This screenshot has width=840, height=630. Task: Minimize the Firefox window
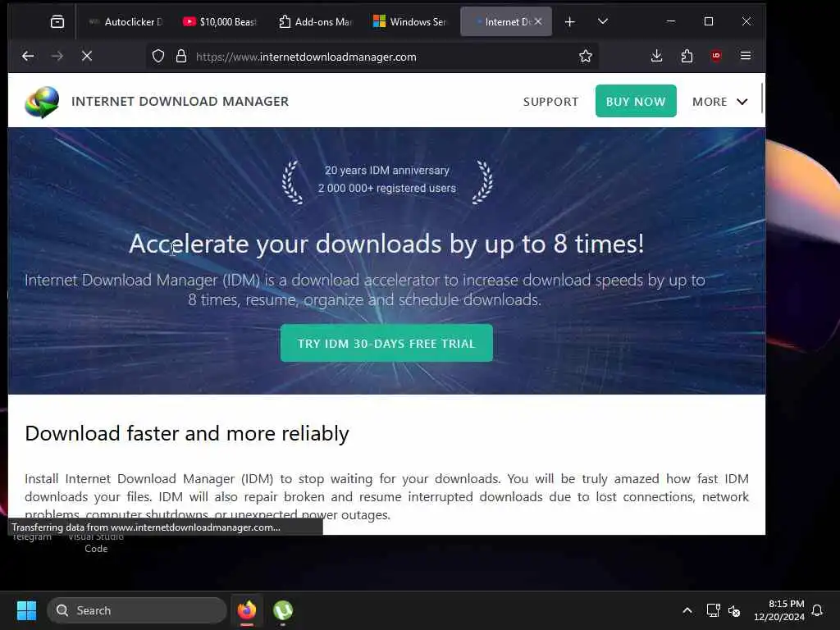pos(671,21)
